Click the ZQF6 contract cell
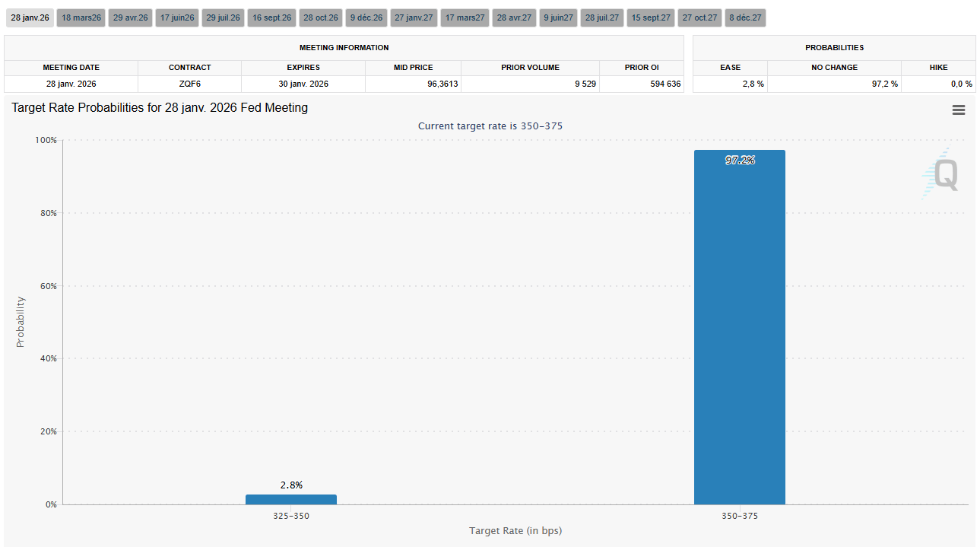The height and width of the screenshot is (547, 980). 189,84
